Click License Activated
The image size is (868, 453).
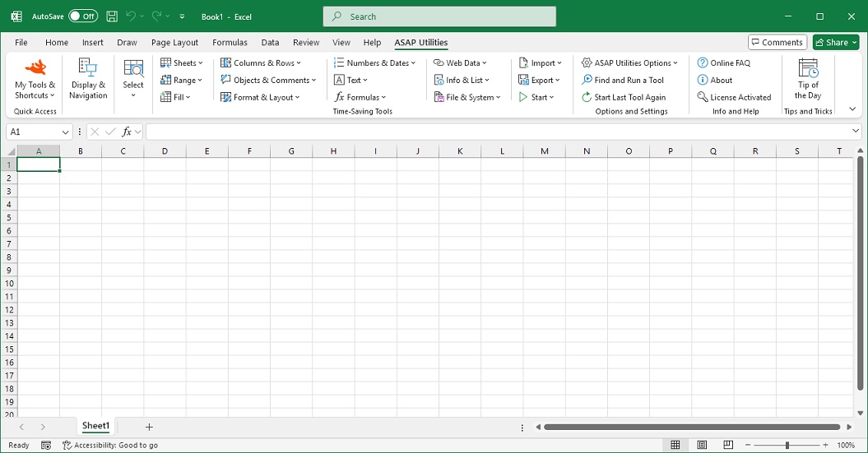coord(734,97)
